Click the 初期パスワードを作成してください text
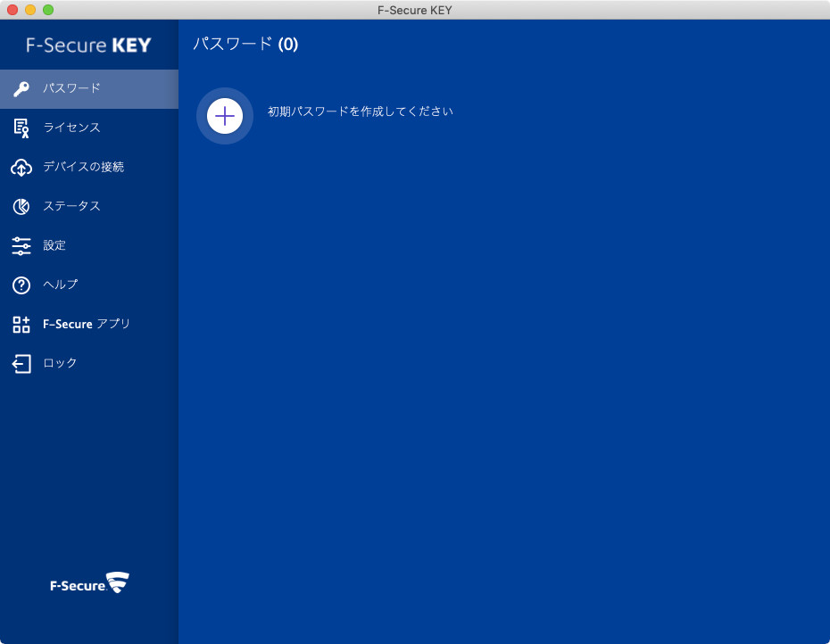This screenshot has width=830, height=644. (x=361, y=111)
